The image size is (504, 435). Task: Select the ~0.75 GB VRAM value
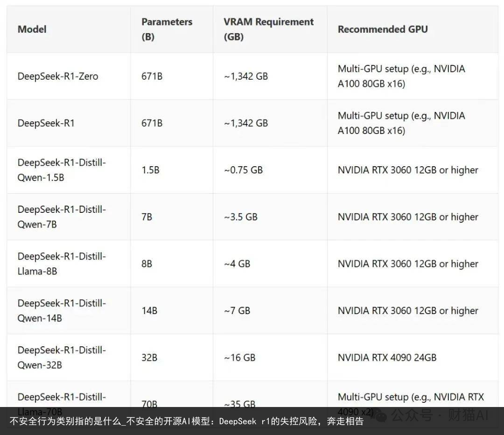click(x=243, y=170)
